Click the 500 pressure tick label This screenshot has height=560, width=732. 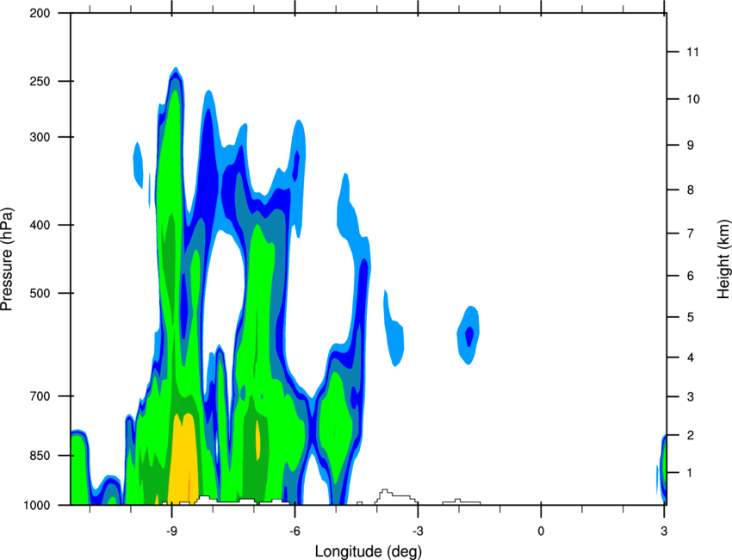pyautogui.click(x=40, y=293)
